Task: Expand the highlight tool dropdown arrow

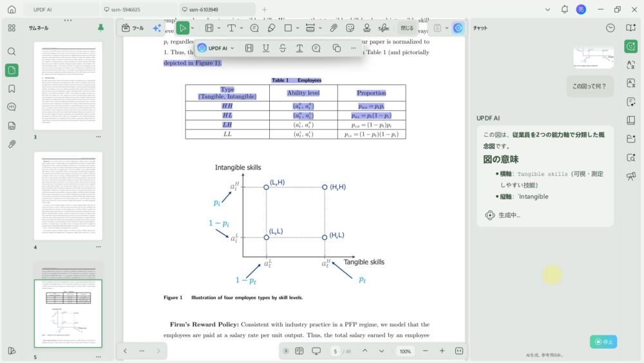Action: (x=219, y=28)
